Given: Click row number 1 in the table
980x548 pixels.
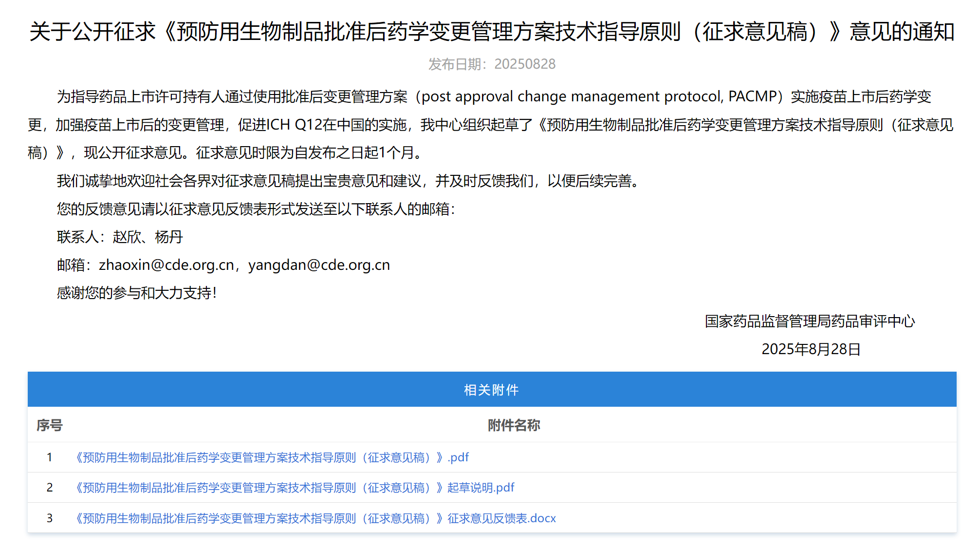Looking at the screenshot, I should click(x=49, y=457).
